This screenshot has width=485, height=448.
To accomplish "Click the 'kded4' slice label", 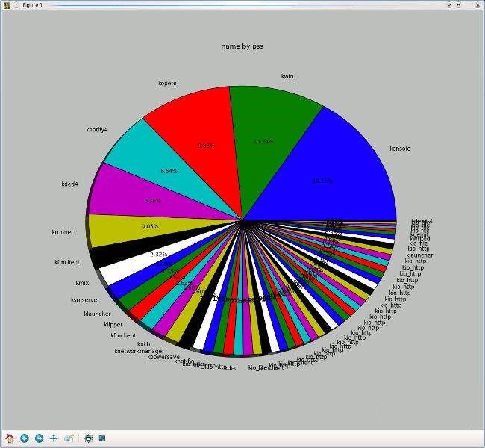I will 69,184.
